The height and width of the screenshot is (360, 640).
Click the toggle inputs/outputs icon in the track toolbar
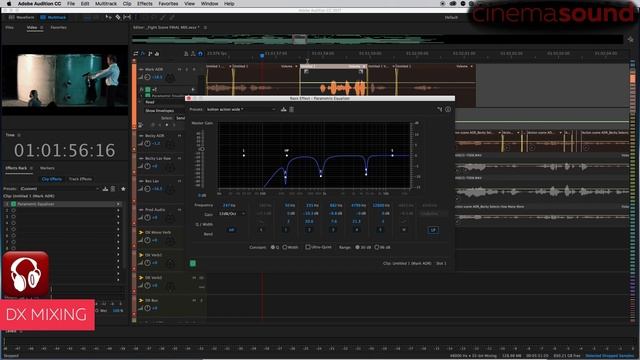[x=136, y=53]
